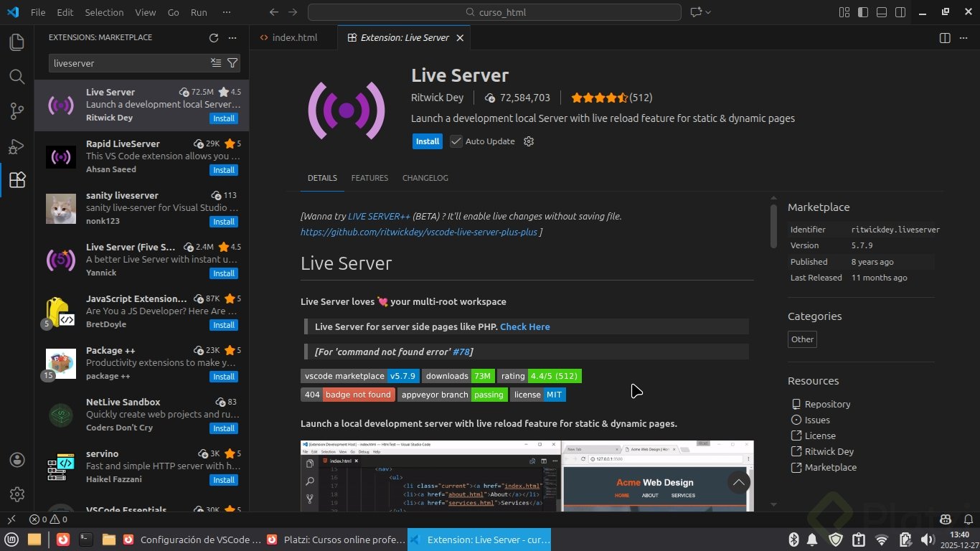Toggle the secondary side bar

coord(900,12)
